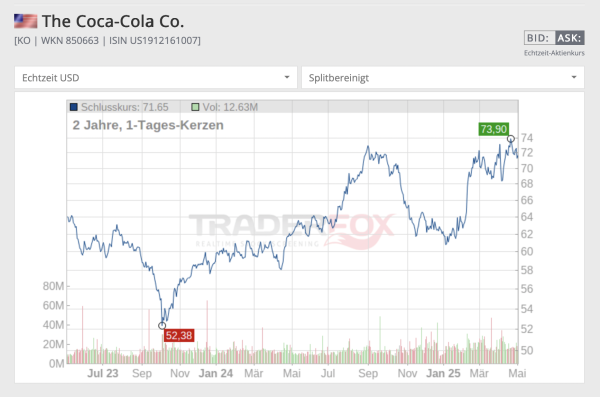Click the arrow on the Echtzeit USD selector

pos(287,77)
